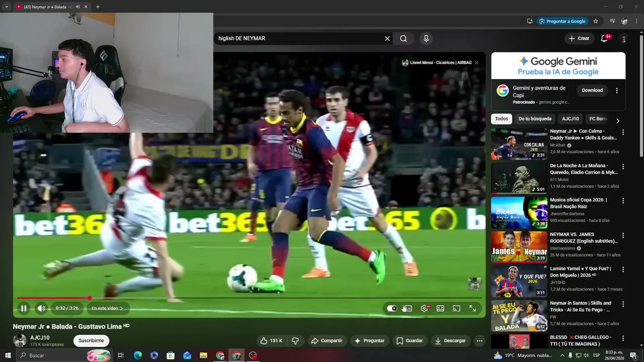
Task: Open 'Musica oficial Copa 2026' thumbnail
Action: pos(519,213)
